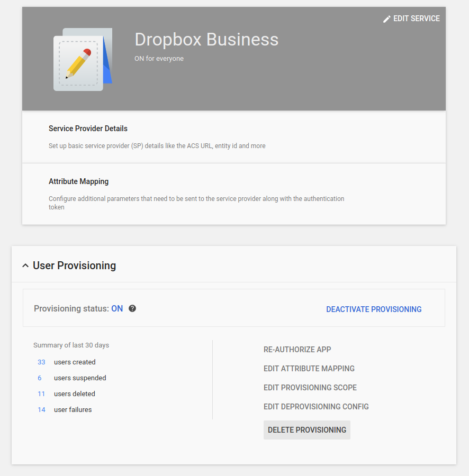This screenshot has height=476, width=469.
Task: Click Re-Authorize App
Action: coord(297,350)
